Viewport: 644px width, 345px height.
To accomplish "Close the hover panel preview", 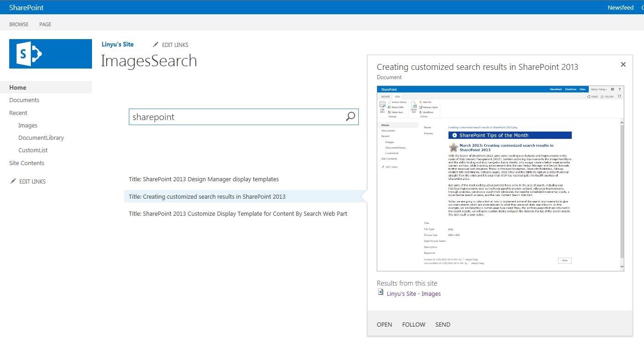I will [623, 64].
